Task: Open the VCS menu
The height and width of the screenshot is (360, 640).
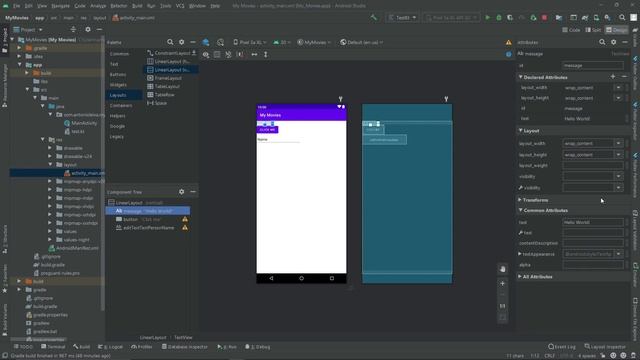Action: point(180,6)
